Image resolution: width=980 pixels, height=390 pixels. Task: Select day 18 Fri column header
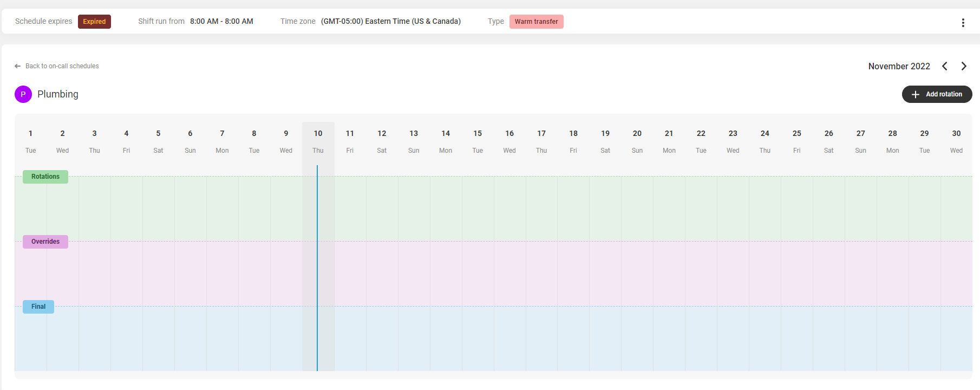coord(574,141)
